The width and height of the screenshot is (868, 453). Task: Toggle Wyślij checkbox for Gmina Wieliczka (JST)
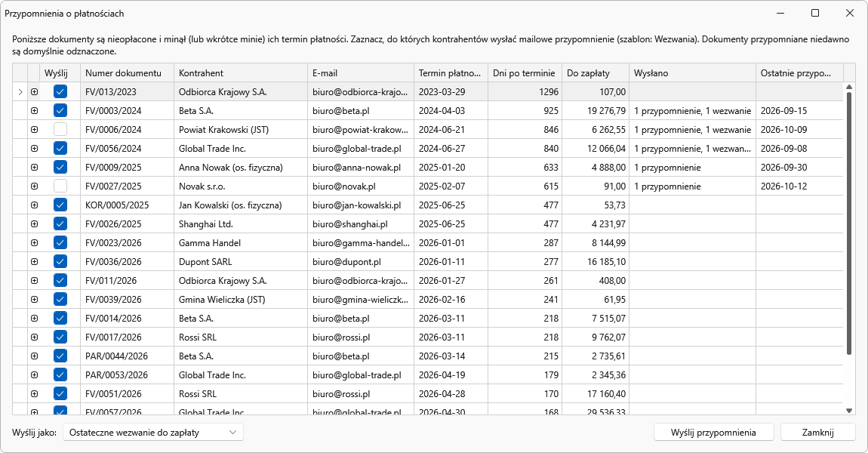coord(60,299)
